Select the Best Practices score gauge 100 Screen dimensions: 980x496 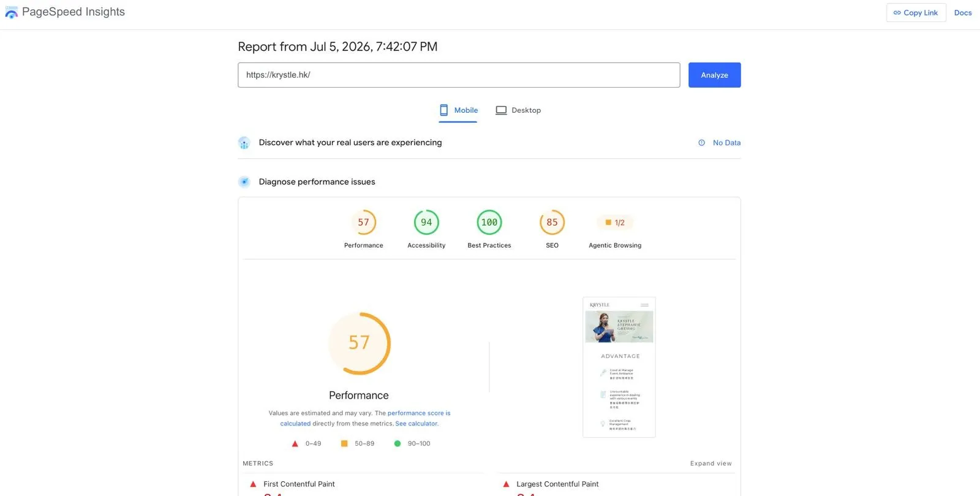[489, 222]
